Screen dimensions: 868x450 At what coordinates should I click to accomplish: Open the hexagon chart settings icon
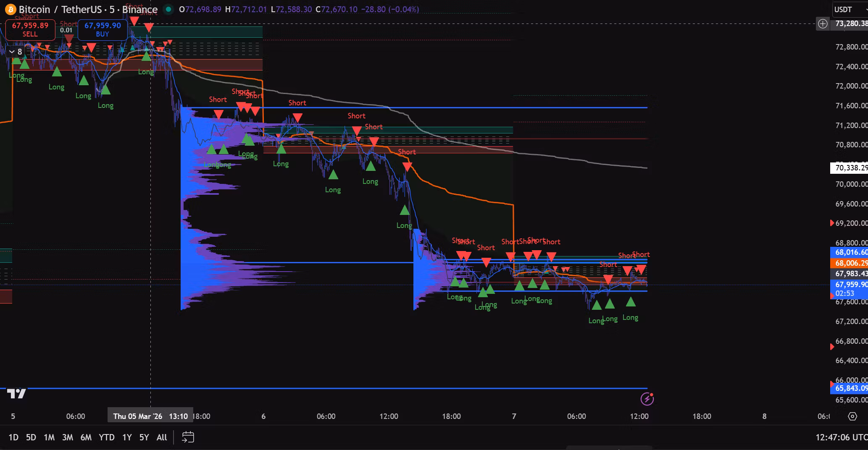pyautogui.click(x=852, y=416)
